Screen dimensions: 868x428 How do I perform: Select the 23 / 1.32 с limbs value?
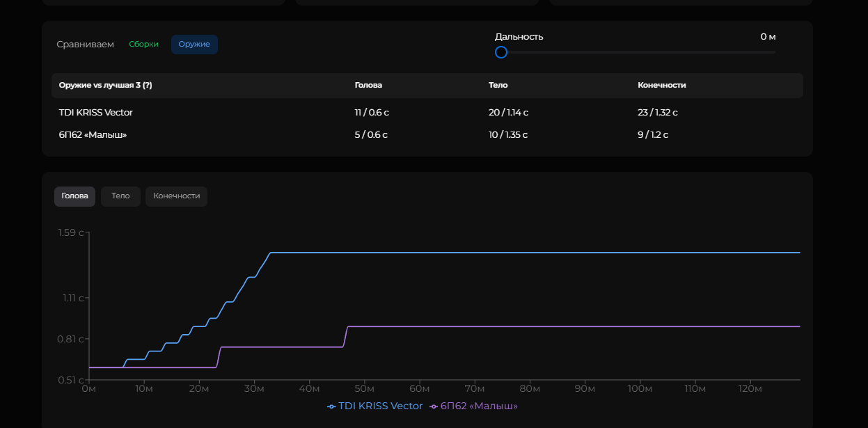pyautogui.click(x=658, y=112)
